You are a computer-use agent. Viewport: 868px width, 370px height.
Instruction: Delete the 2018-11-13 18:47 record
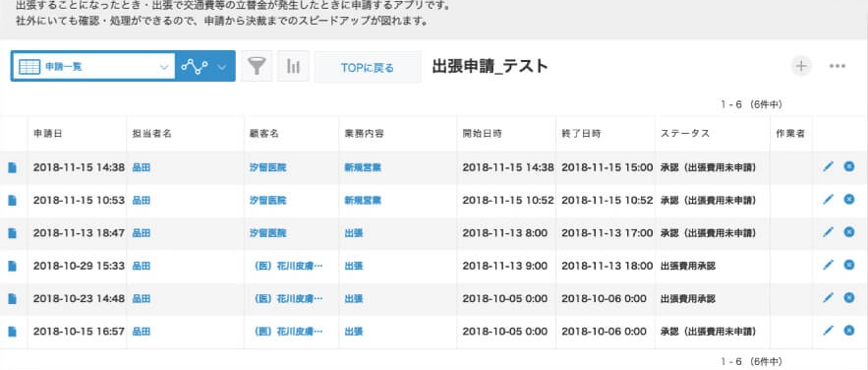tap(848, 232)
